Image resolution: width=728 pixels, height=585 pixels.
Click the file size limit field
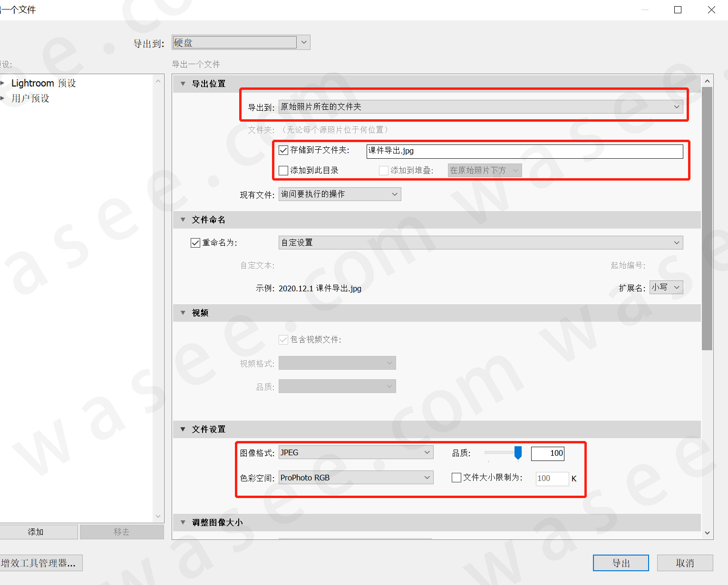(x=552, y=479)
